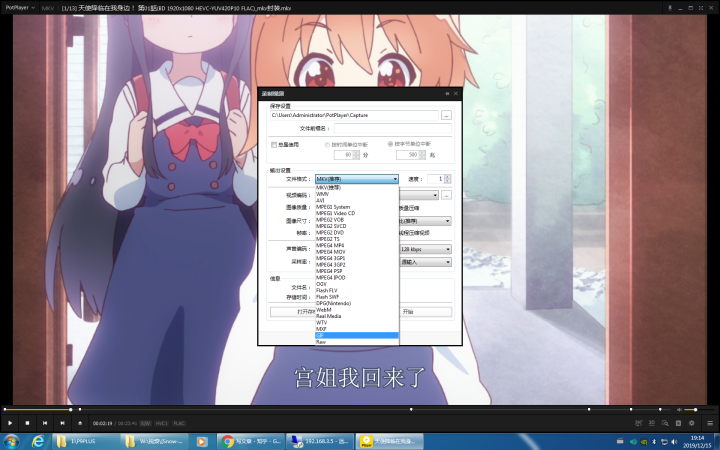
Task: Choose WMV from the format list
Action: tap(357, 194)
